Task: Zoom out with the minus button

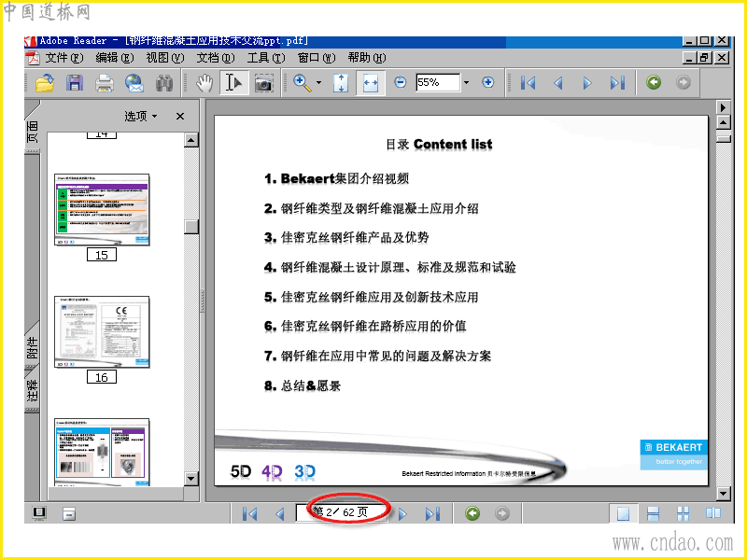Action: [401, 82]
